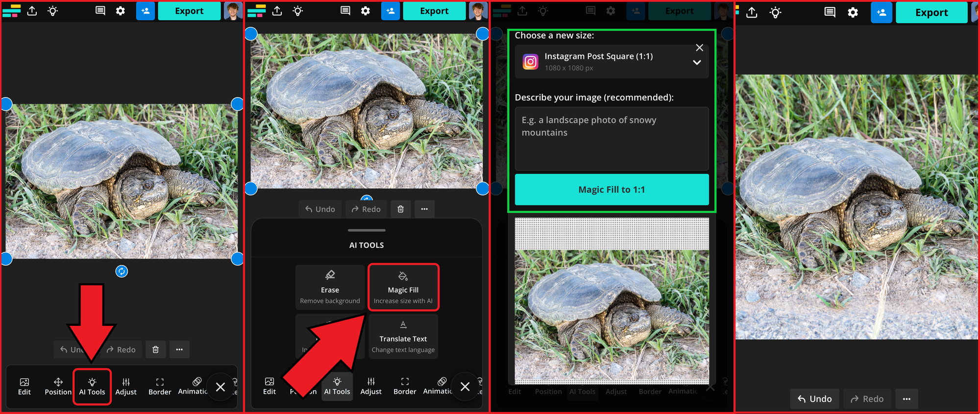980x414 pixels.
Task: Close the Magic Fill size dialog
Action: (x=700, y=48)
